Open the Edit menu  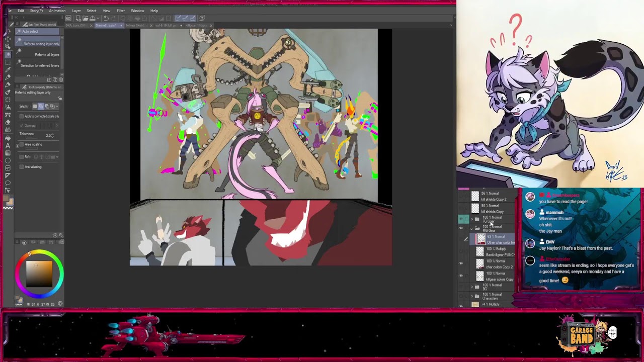21,11
